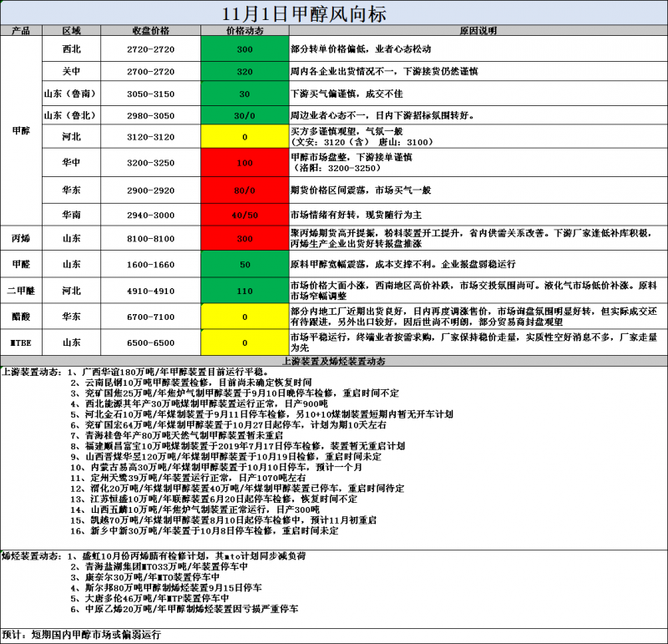The image size is (668, 644).
Task: Click the 中原乙烯20万吨 line
Action: pos(185,609)
